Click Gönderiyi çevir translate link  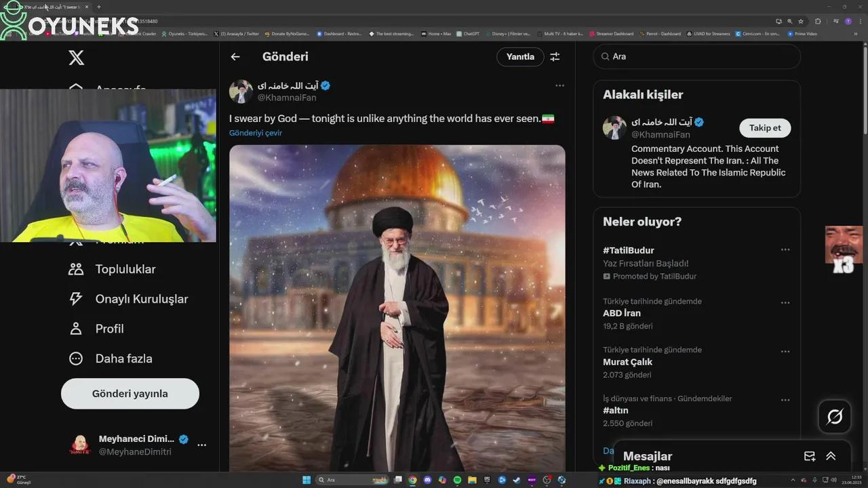[256, 133]
